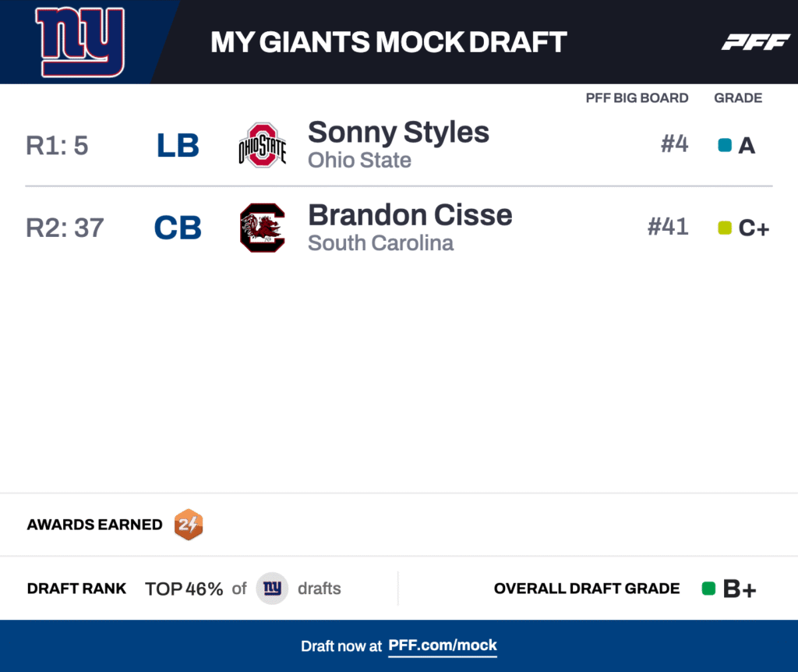This screenshot has width=798, height=672.
Task: Click the small Giants logo in draft rank
Action: [272, 589]
